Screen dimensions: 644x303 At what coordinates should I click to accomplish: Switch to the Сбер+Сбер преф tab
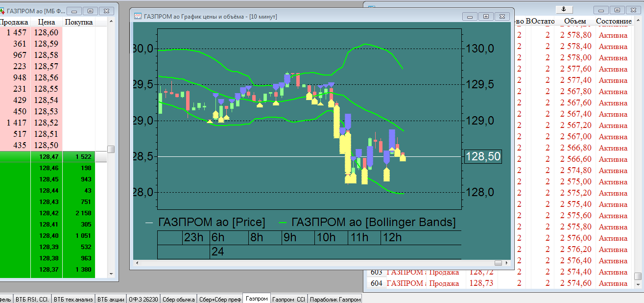click(x=220, y=299)
